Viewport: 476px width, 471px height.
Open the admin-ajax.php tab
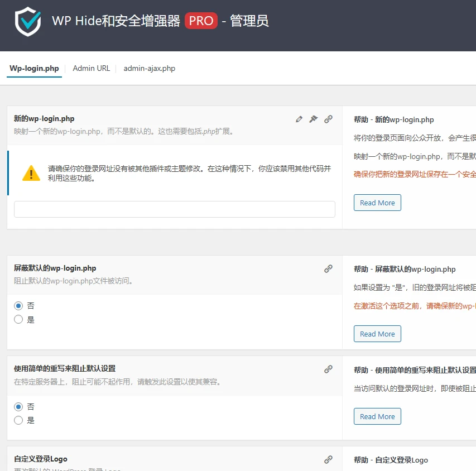[148, 68]
